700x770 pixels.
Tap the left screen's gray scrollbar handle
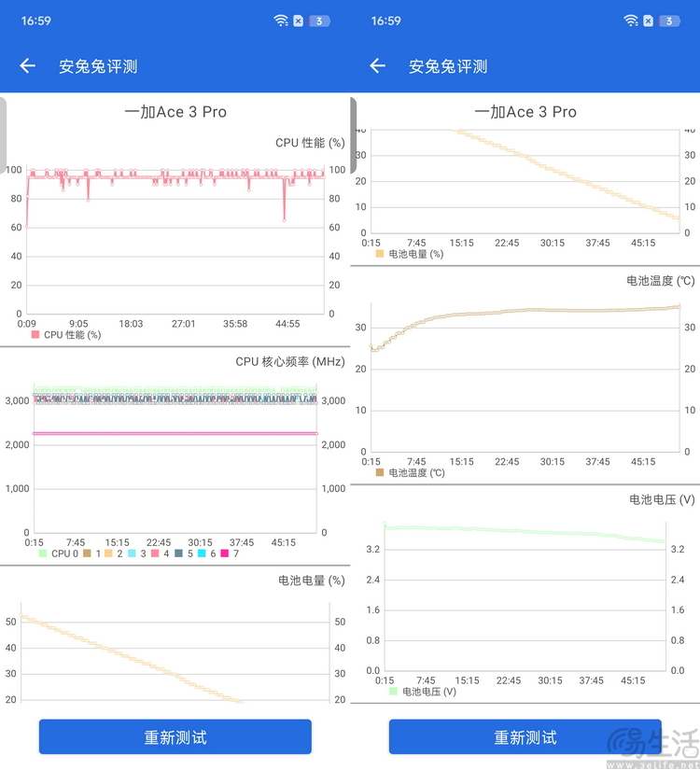[x=3, y=135]
